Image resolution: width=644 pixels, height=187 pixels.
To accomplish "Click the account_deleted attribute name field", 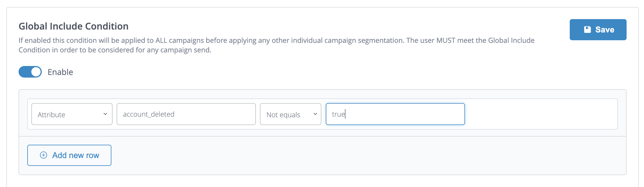I will tap(186, 114).
